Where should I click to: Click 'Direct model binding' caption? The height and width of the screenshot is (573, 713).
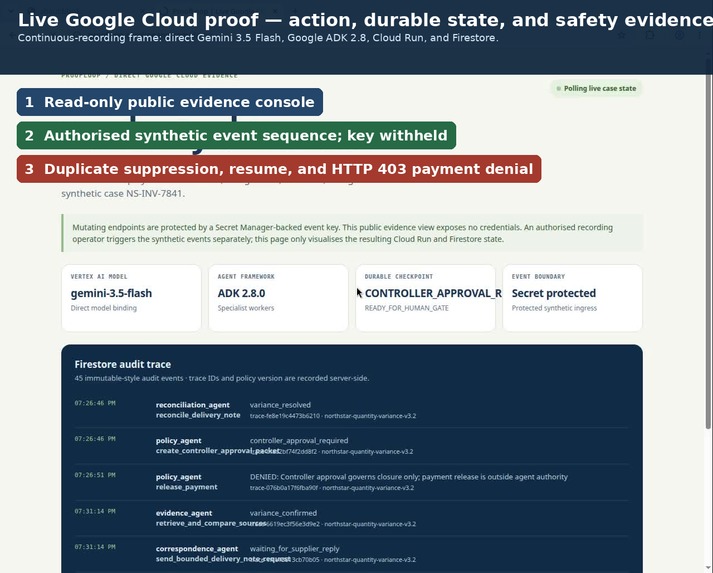click(x=104, y=308)
